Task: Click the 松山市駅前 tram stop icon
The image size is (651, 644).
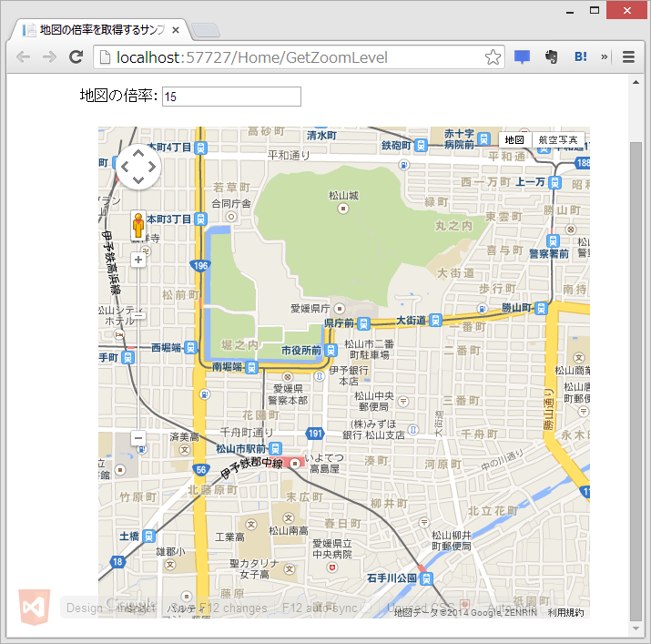Action: [x=275, y=448]
